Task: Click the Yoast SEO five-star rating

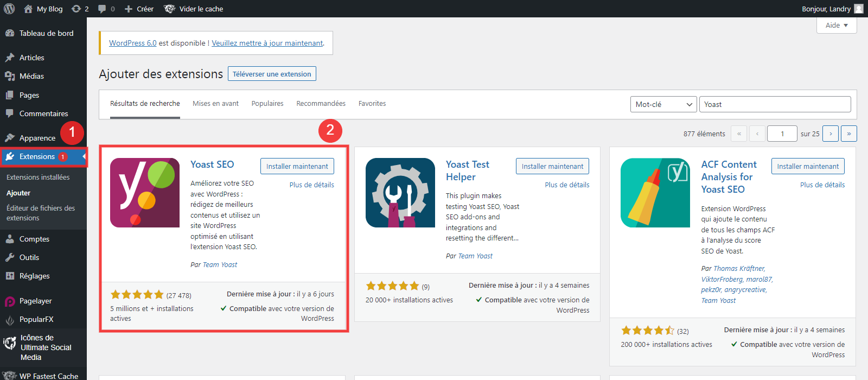Action: (x=137, y=295)
